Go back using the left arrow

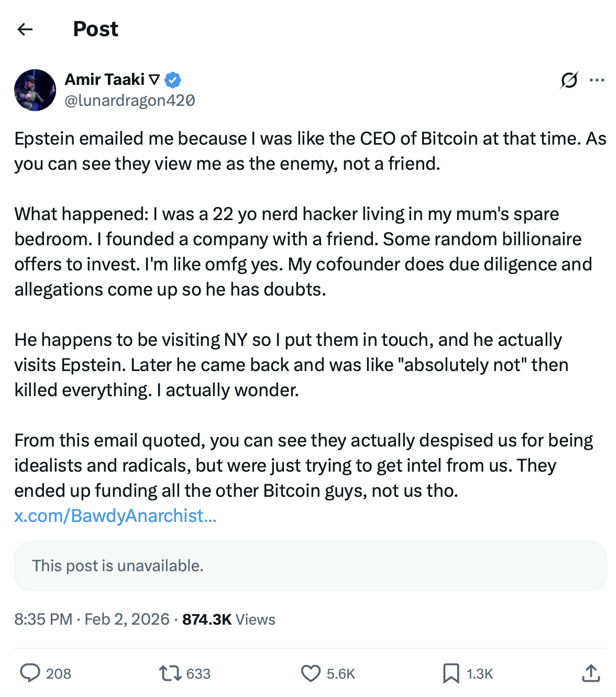[x=25, y=29]
